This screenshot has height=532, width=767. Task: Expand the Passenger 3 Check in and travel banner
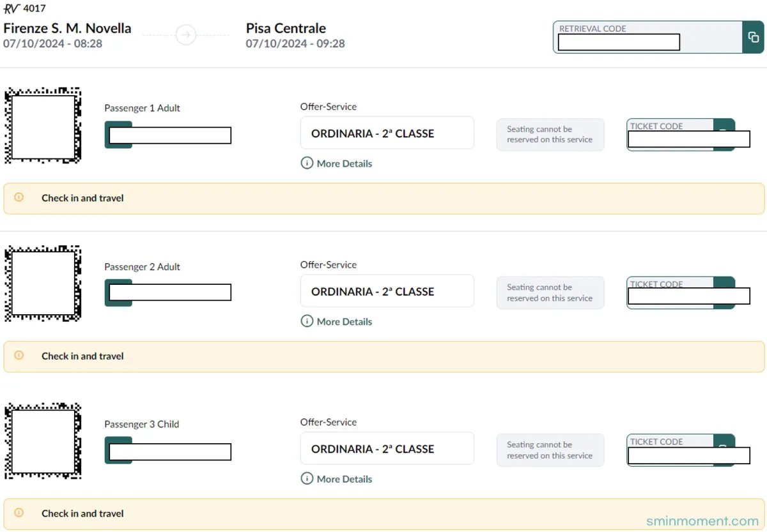click(x=384, y=514)
